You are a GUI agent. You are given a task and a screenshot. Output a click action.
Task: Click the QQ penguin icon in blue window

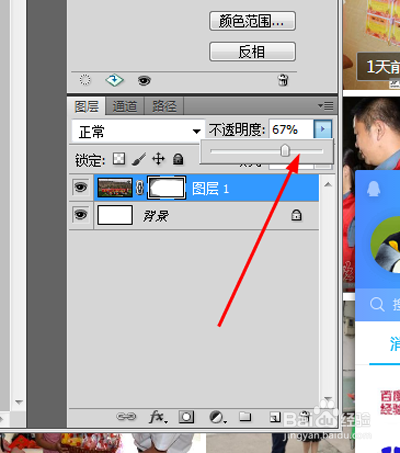click(x=374, y=189)
